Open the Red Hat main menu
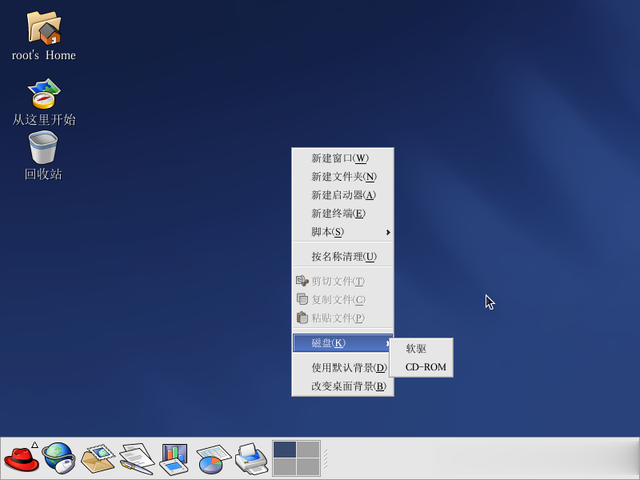Image resolution: width=640 pixels, height=480 pixels. [x=21, y=459]
